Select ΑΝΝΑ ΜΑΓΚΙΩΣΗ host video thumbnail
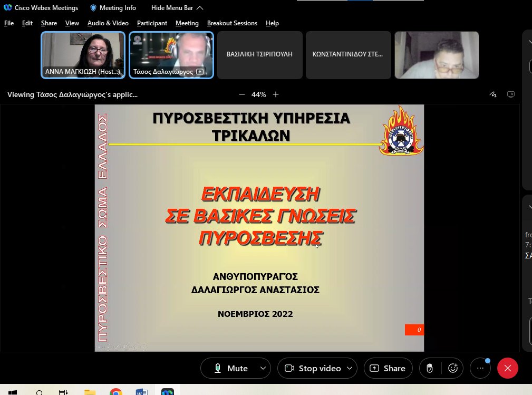Image resolution: width=532 pixels, height=395 pixels. pyautogui.click(x=83, y=55)
